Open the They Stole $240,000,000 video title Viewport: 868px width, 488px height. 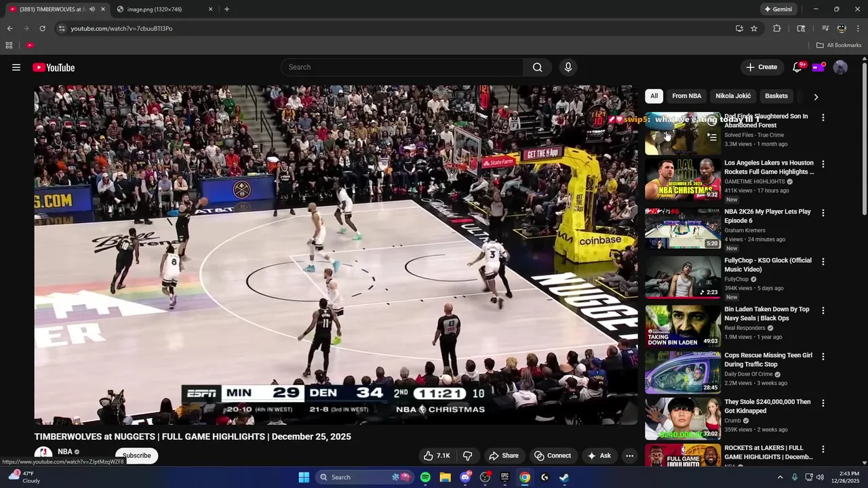(x=768, y=406)
